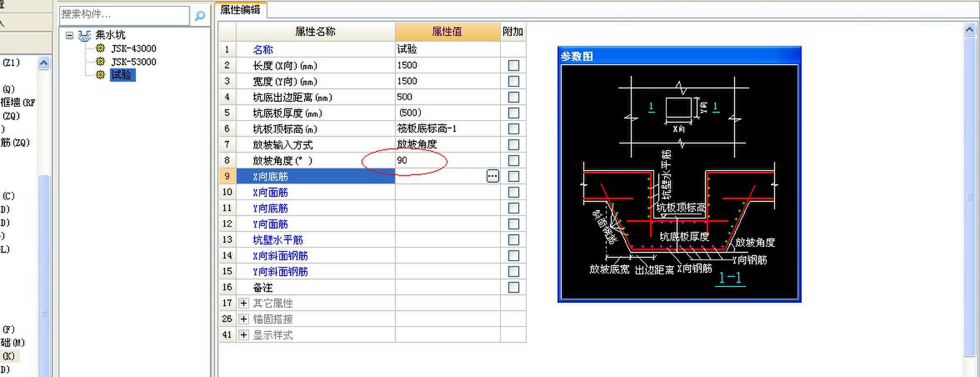Click 宽度(Y向) value 1500
Image resolution: width=980 pixels, height=377 pixels.
coord(447,81)
